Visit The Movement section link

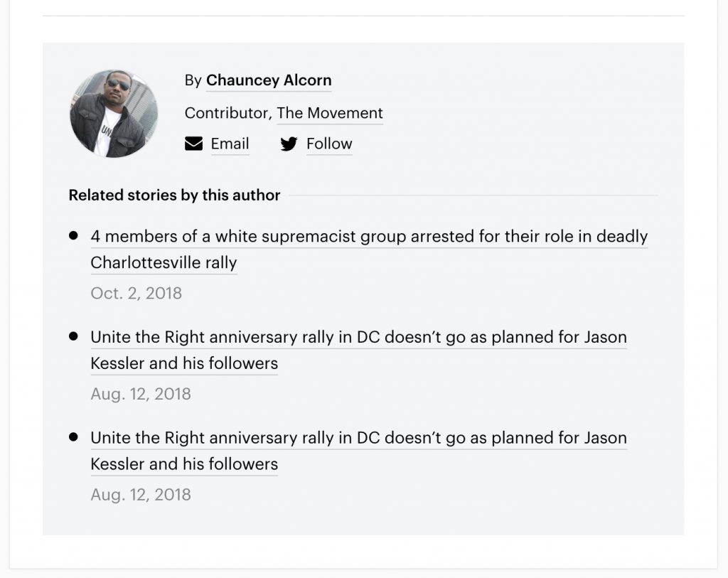click(330, 113)
